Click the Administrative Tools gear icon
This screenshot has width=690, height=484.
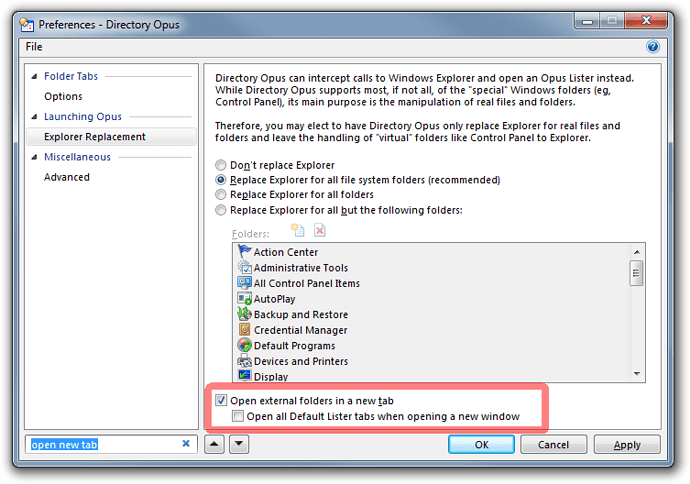pos(244,267)
